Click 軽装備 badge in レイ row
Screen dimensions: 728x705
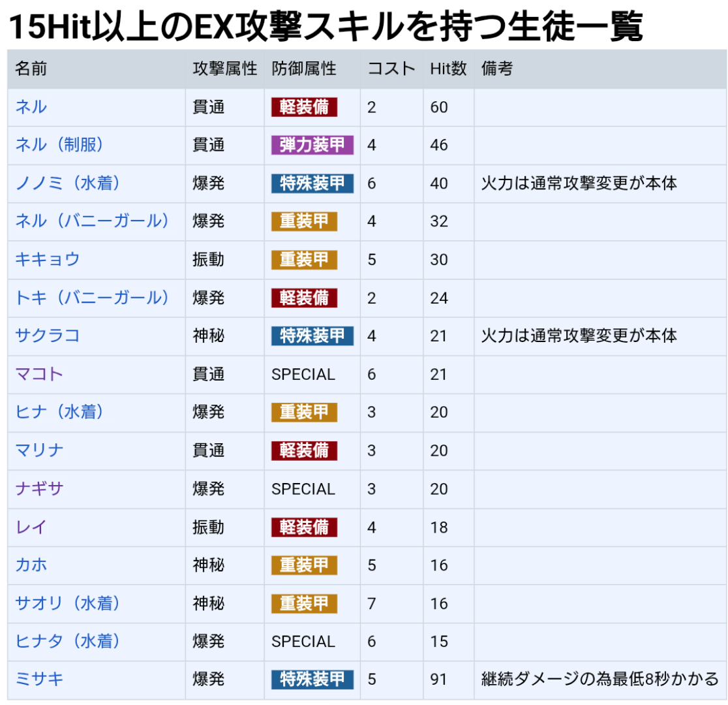coord(304,527)
